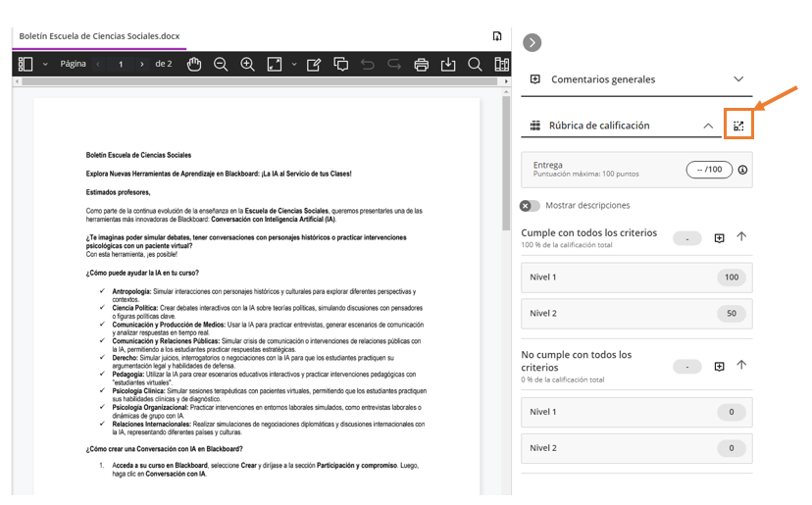Click the text Estimados profesores
812x505 pixels.
[x=118, y=192]
